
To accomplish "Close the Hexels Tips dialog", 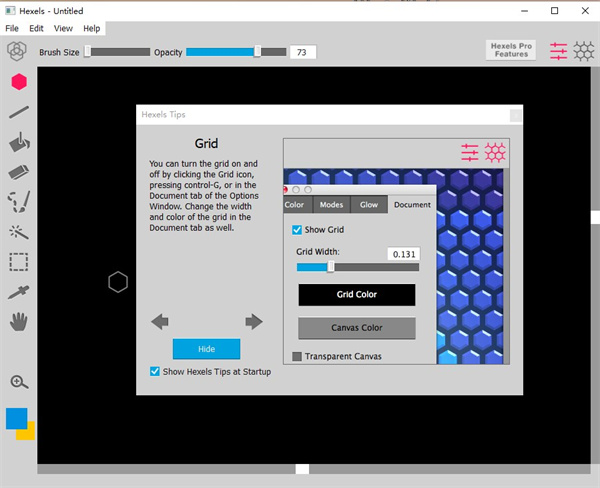I will 515,115.
